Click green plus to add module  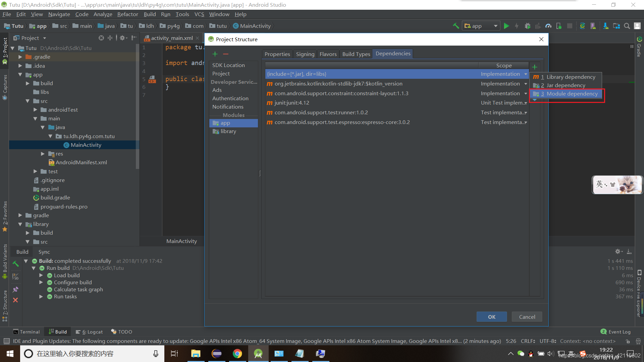(215, 54)
